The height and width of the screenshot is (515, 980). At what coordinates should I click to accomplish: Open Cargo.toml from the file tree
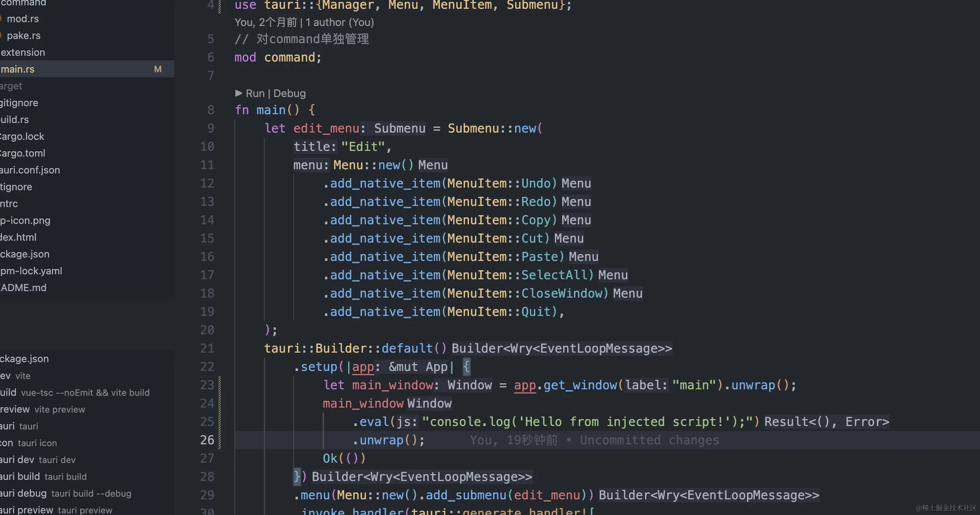[23, 153]
